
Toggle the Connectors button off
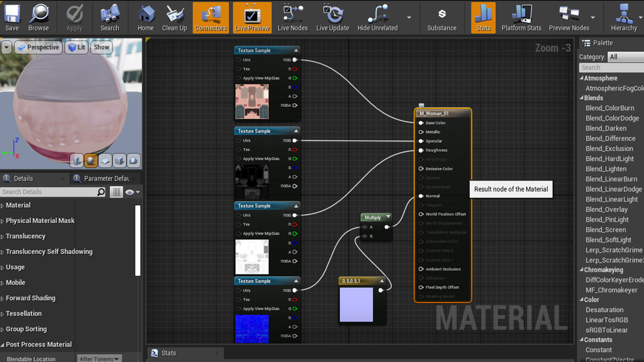211,17
